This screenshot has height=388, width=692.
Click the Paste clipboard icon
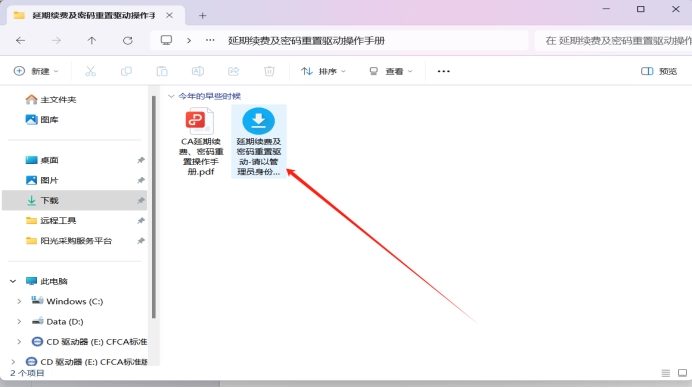[x=162, y=71]
